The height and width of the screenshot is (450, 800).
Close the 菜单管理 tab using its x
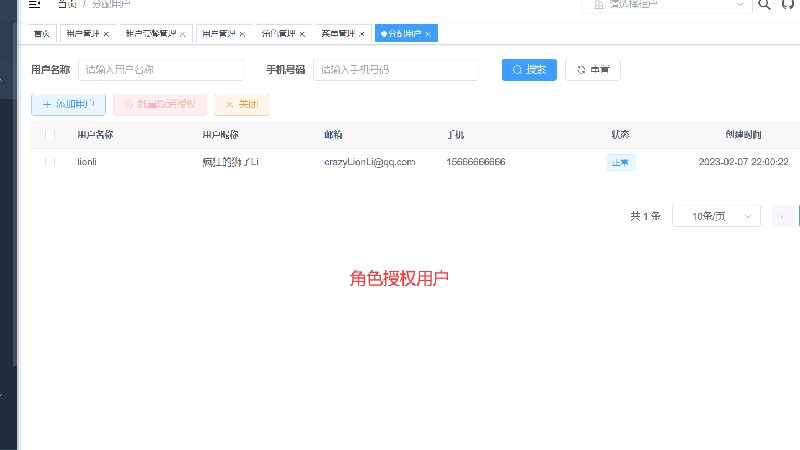coord(362,34)
